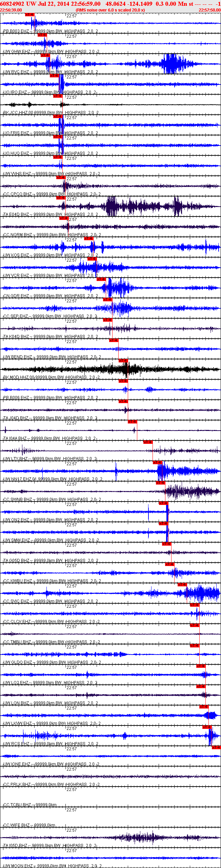The image size is (221, 868).
Task: Select the 'CC SWNB BHZ' trace label
Action: pyautogui.click(x=17, y=499)
